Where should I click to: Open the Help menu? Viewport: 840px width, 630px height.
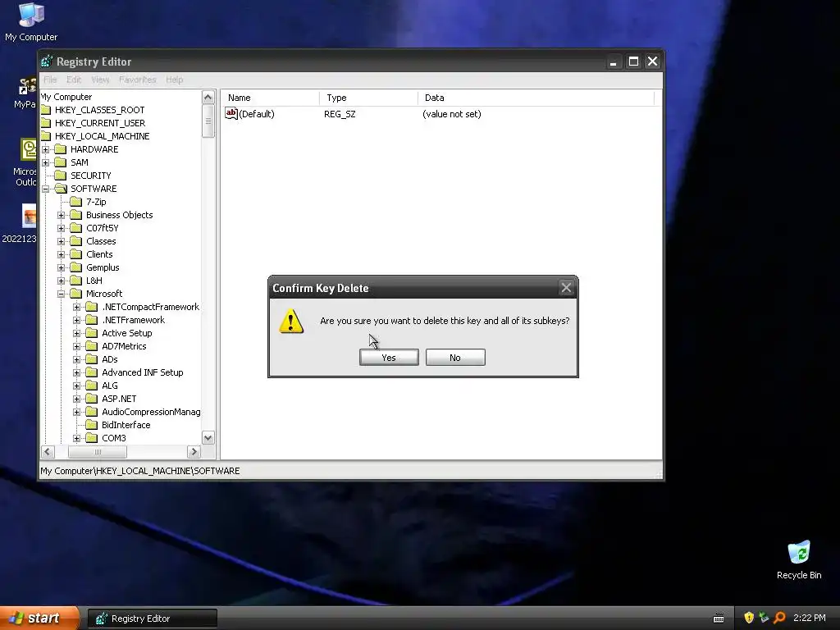[175, 80]
